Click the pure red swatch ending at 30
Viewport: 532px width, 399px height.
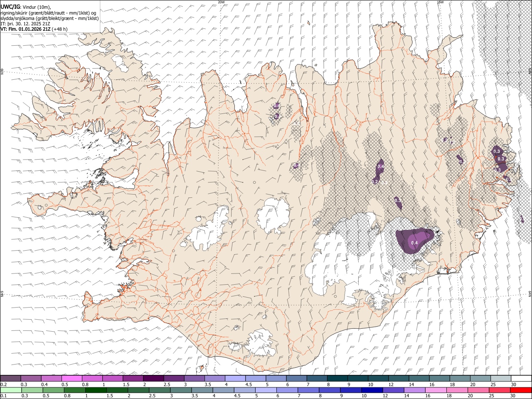click(x=521, y=390)
